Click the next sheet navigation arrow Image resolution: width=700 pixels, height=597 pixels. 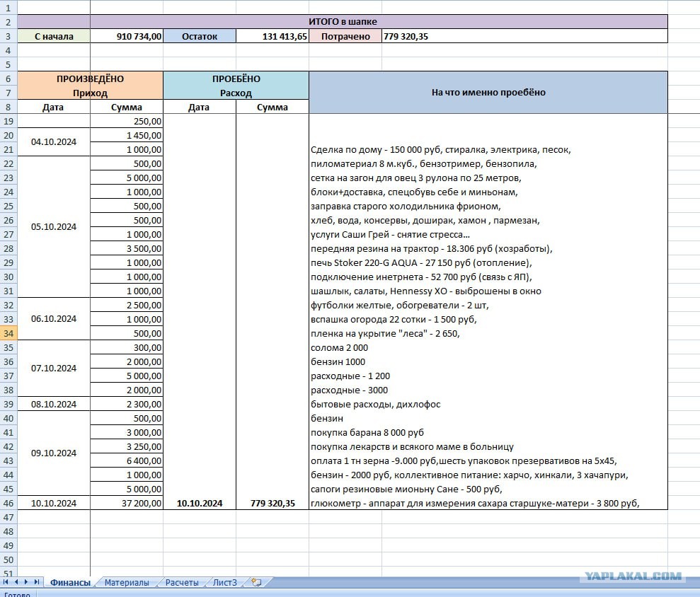pyautogui.click(x=26, y=582)
